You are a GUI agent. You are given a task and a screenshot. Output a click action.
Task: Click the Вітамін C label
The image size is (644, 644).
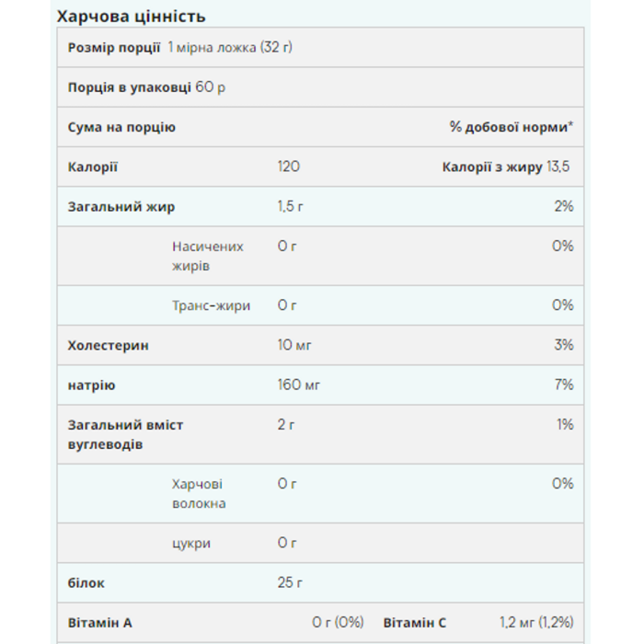(414, 623)
